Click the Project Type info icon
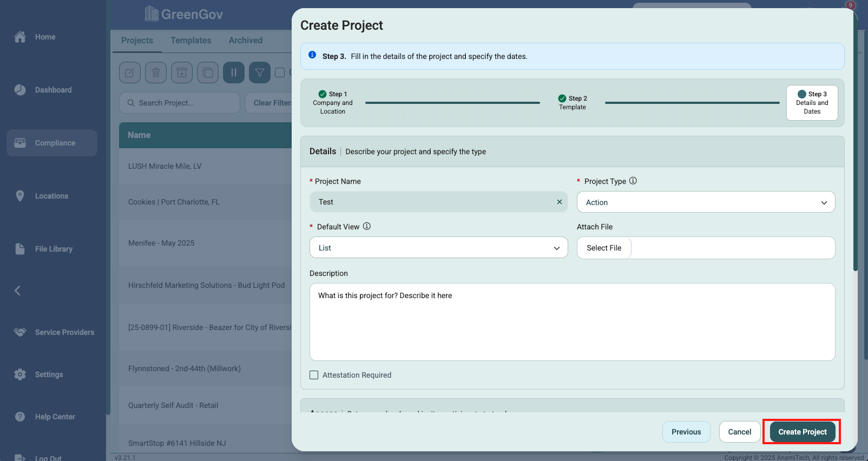Viewport: 868px width, 461px height. coord(633,181)
